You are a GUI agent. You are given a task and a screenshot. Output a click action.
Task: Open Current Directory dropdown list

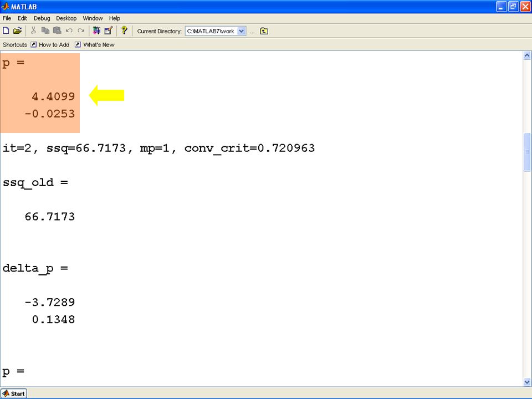241,31
